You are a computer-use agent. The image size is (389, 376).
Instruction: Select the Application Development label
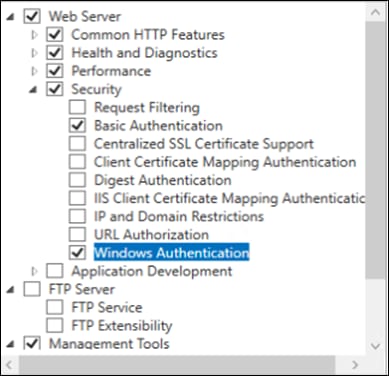[152, 271]
